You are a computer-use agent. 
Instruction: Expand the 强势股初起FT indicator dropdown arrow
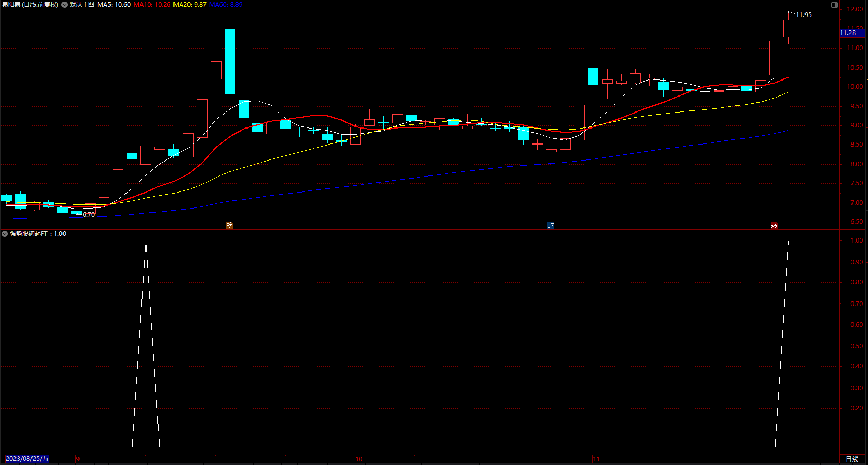pyautogui.click(x=5, y=234)
